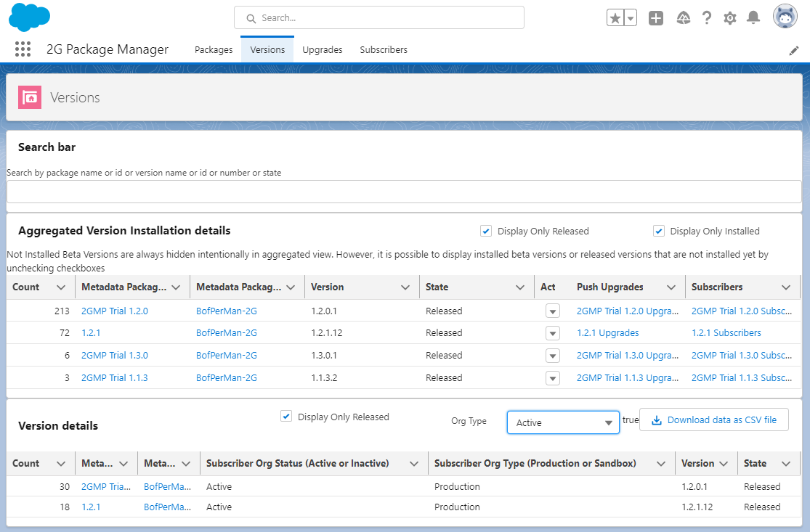Image resolution: width=810 pixels, height=532 pixels.
Task: Open 2GMP Trial 1.1.3 Subscribers link
Action: tap(742, 377)
